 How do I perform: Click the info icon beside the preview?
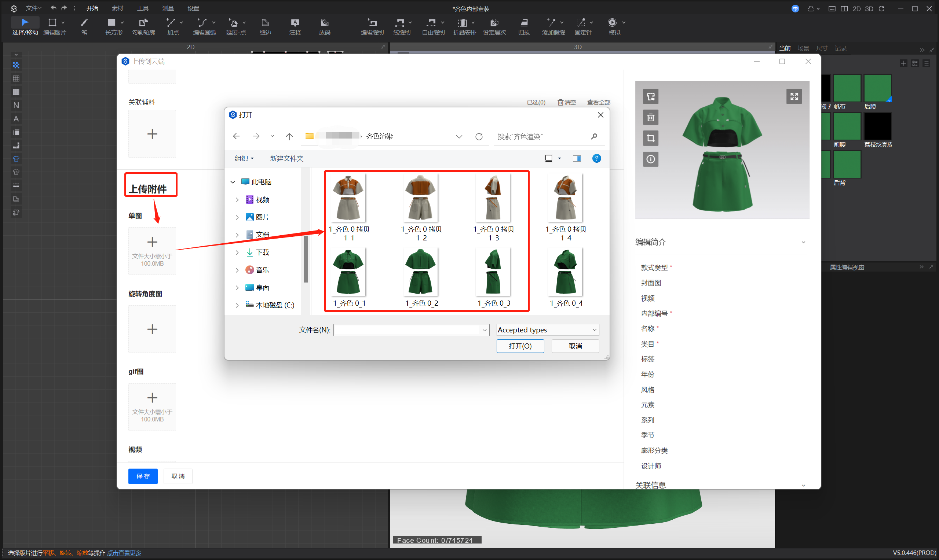click(x=651, y=159)
